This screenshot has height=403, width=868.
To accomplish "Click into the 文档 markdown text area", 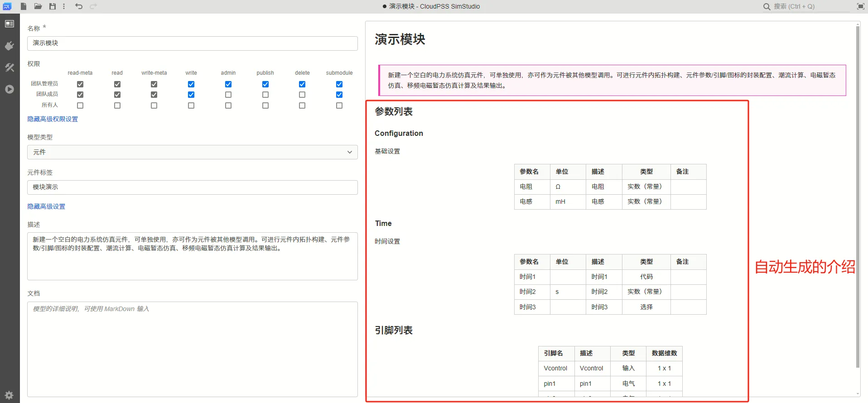I will pyautogui.click(x=193, y=349).
